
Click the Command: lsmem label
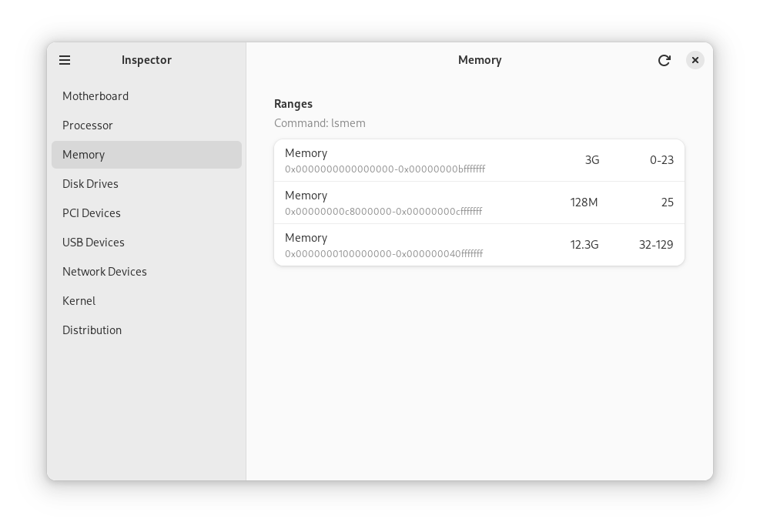click(x=320, y=123)
